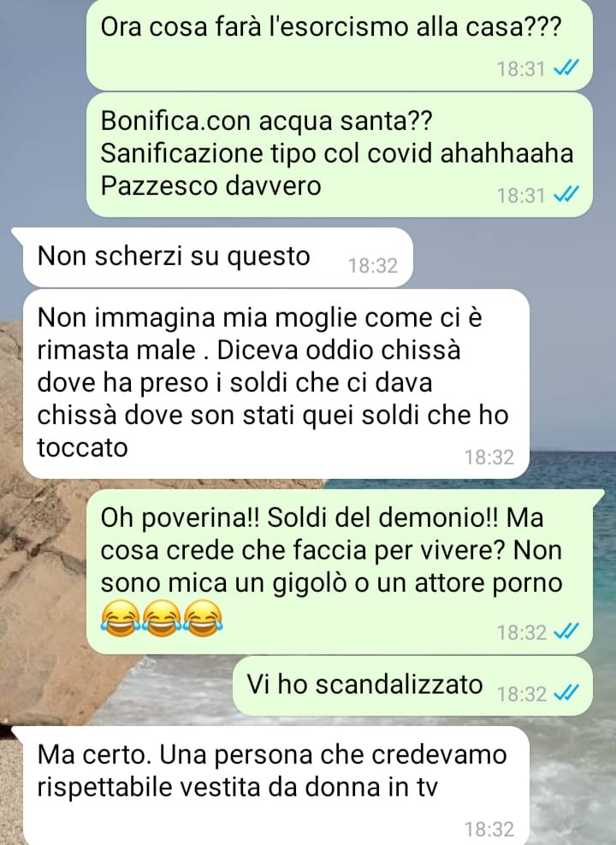The height and width of the screenshot is (845, 616).
Task: Tap the blue ticks beside 'Vi ho scandalizzato'
Action: tap(566, 693)
